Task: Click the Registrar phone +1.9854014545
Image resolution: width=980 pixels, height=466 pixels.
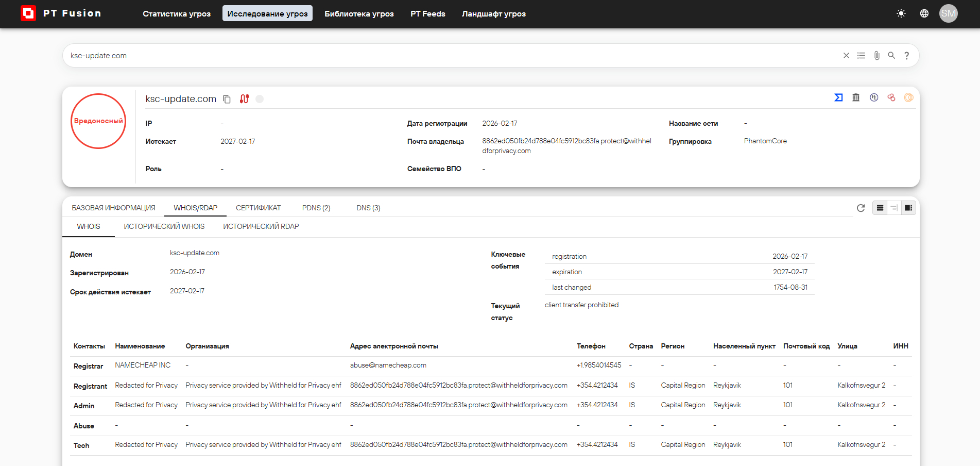Action: click(x=599, y=365)
